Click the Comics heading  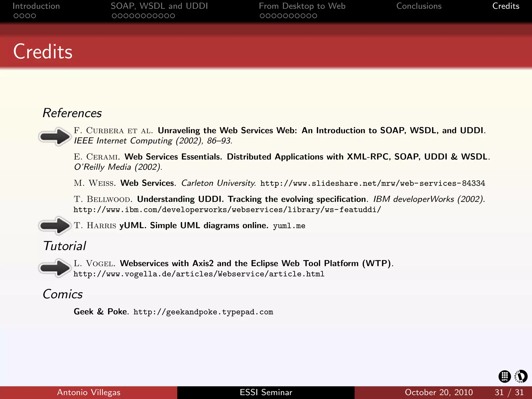(x=63, y=294)
